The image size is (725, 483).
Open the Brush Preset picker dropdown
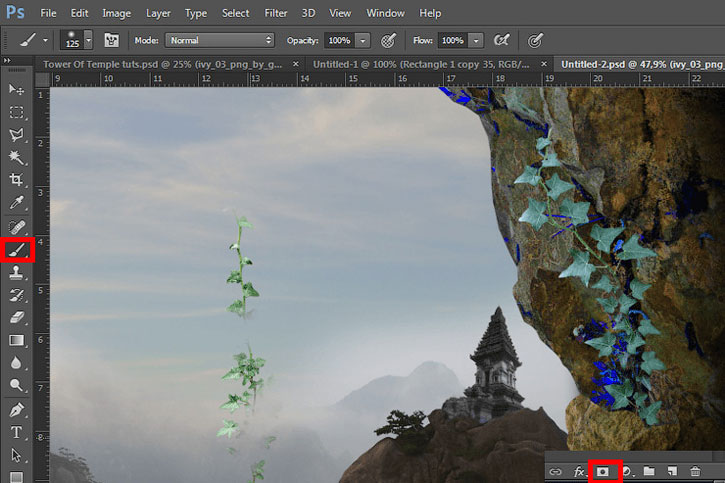(x=88, y=40)
